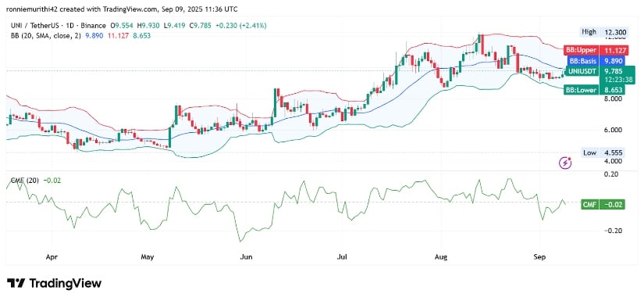Click the Sep label on time axis
The image size is (644, 301).
[x=539, y=257]
